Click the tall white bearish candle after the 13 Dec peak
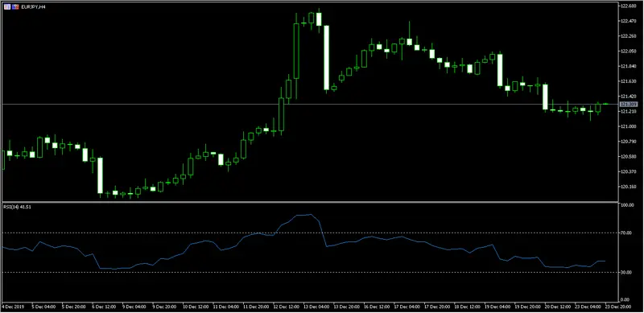 tap(327, 57)
